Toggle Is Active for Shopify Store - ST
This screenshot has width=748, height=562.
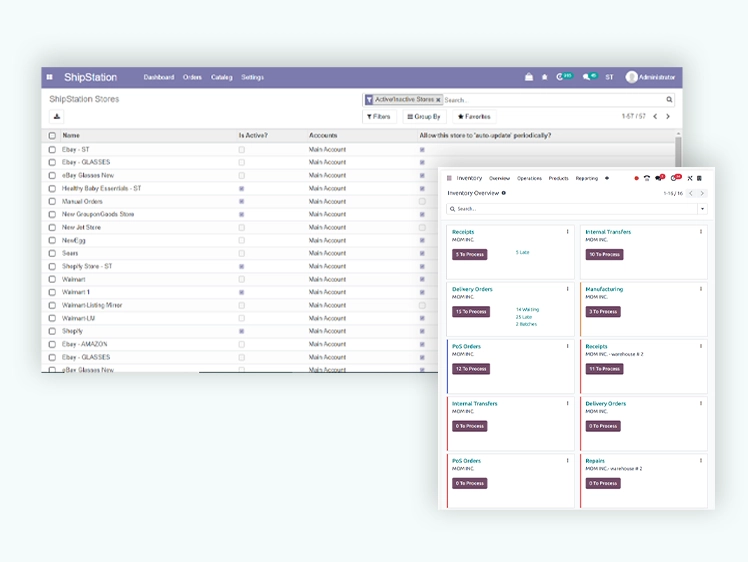(x=241, y=266)
